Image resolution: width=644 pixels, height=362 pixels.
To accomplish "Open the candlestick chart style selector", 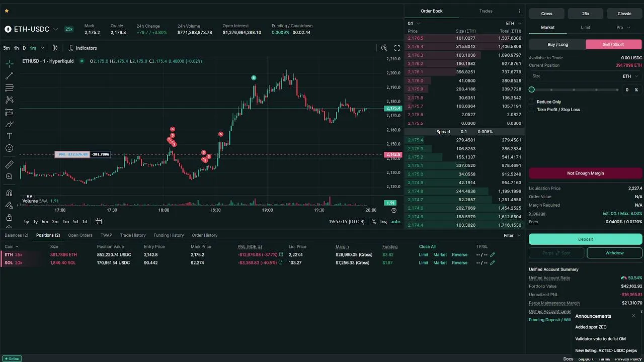I will [x=55, y=48].
